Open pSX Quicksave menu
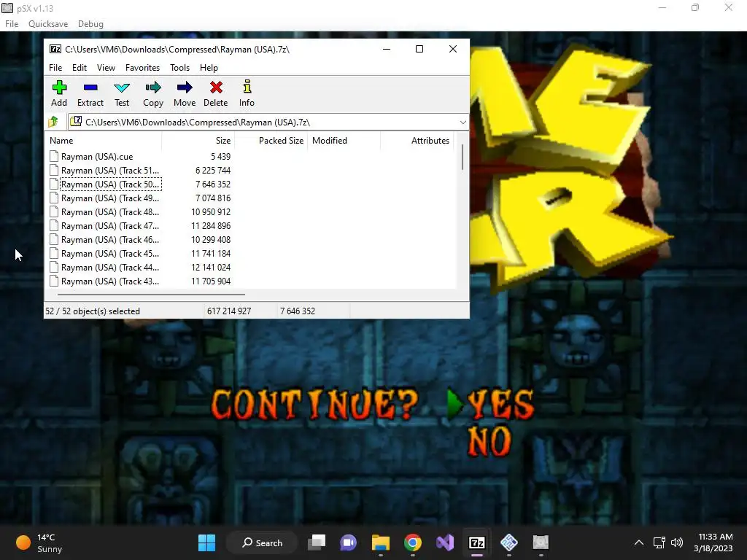Viewport: 747px width, 560px height. [x=48, y=24]
